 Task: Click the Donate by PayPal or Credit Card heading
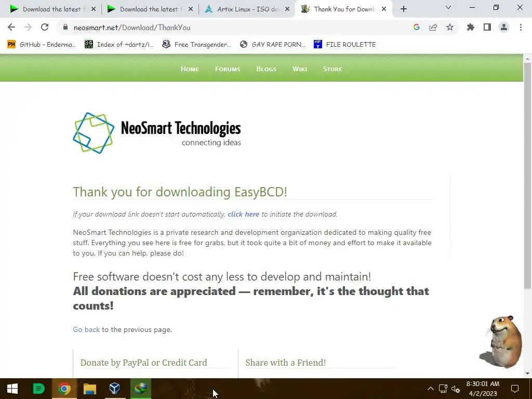coord(143,363)
